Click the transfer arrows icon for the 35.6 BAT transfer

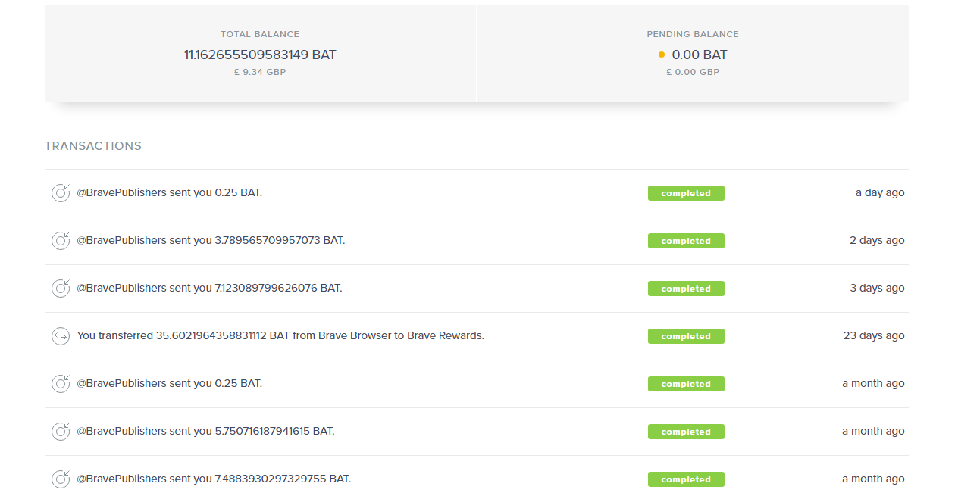click(61, 336)
